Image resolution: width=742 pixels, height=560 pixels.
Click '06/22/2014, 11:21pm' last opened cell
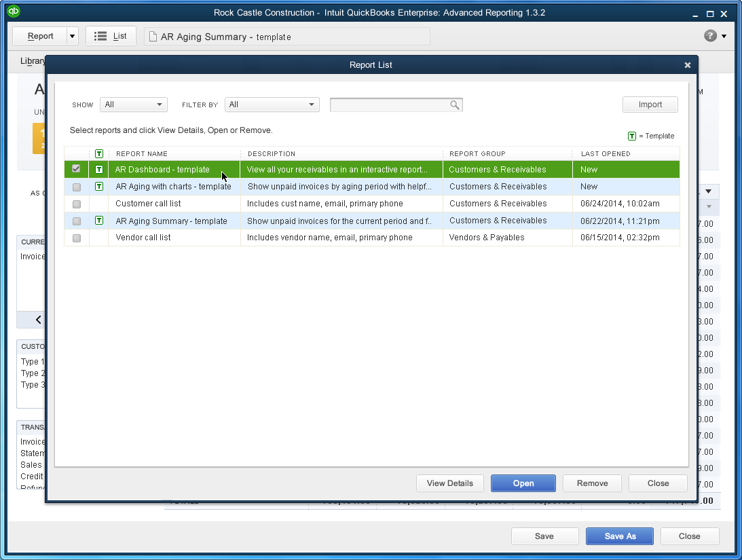pyautogui.click(x=620, y=221)
